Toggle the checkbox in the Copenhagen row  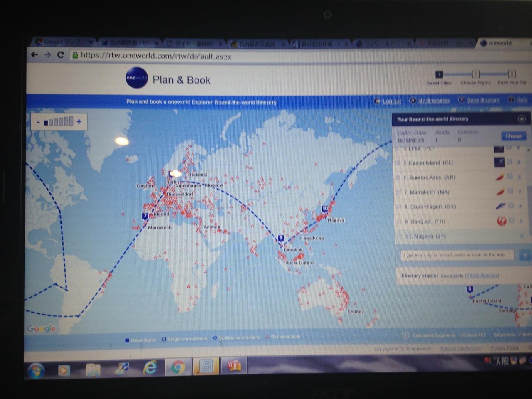[511, 205]
